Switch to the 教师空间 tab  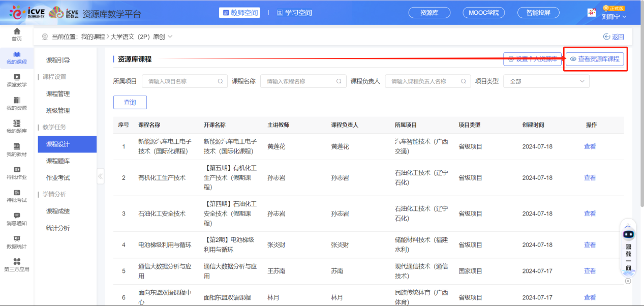pyautogui.click(x=240, y=13)
